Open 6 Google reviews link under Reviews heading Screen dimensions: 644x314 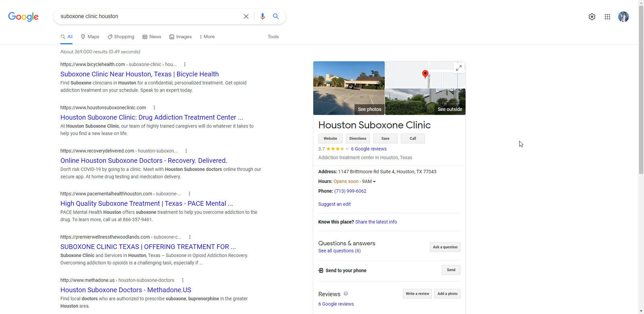tap(336, 304)
